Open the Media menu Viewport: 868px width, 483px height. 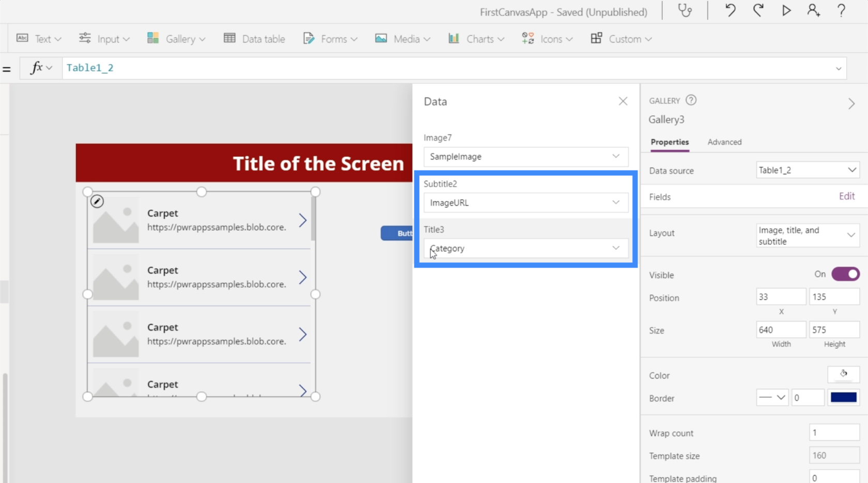click(402, 39)
